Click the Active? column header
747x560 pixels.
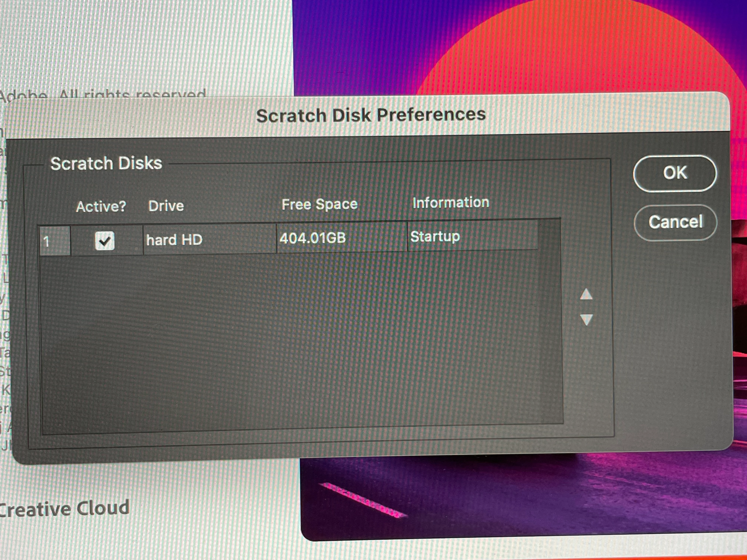[101, 206]
